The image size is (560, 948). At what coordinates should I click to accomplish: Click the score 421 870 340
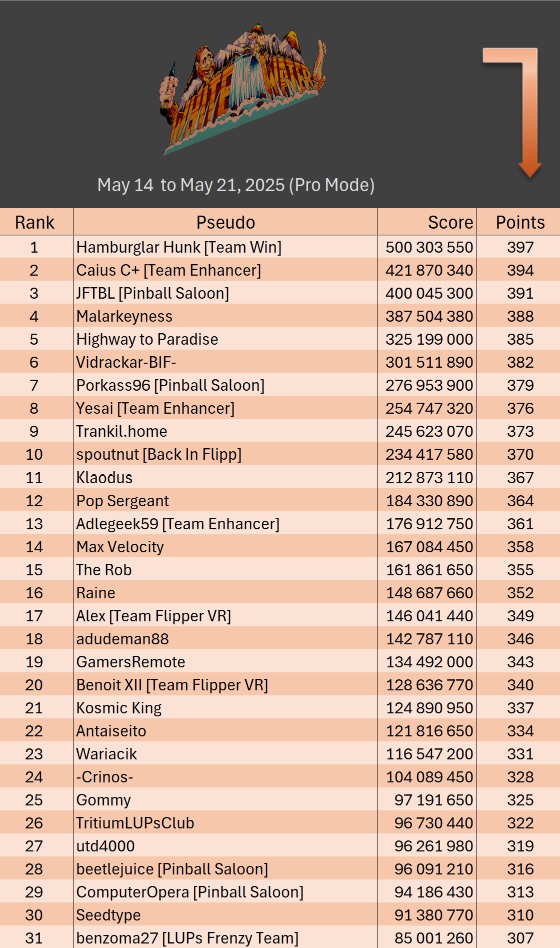click(429, 270)
